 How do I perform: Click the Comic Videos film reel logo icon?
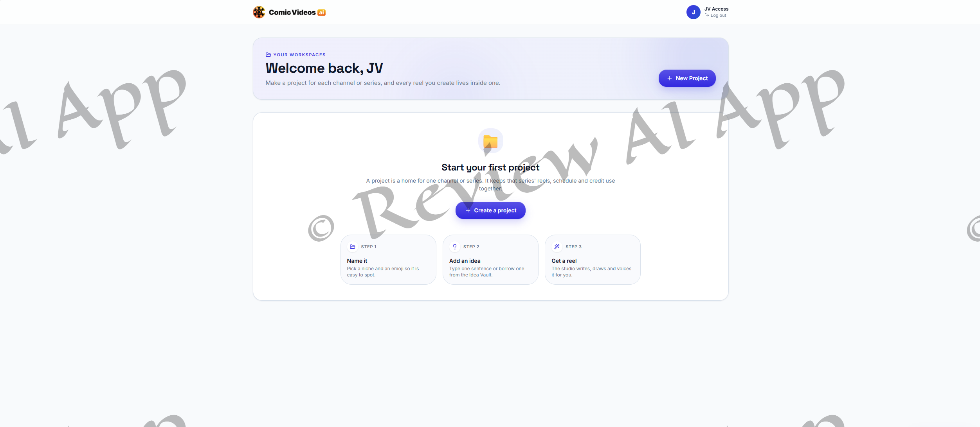click(259, 12)
